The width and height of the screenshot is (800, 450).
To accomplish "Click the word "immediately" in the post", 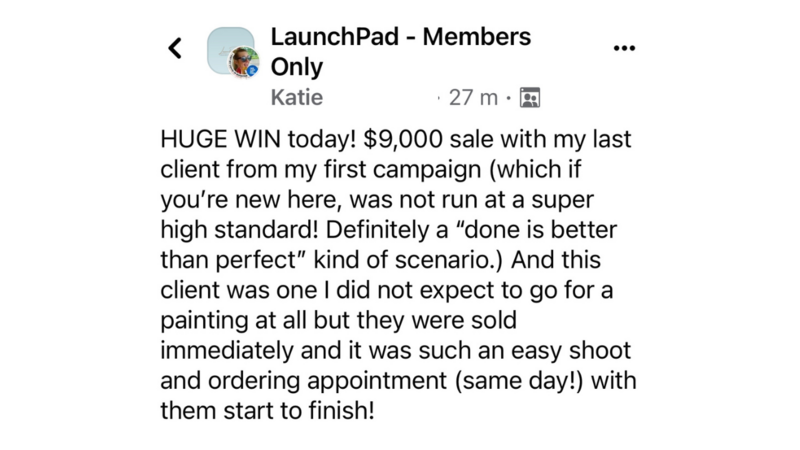I will pos(227,351).
